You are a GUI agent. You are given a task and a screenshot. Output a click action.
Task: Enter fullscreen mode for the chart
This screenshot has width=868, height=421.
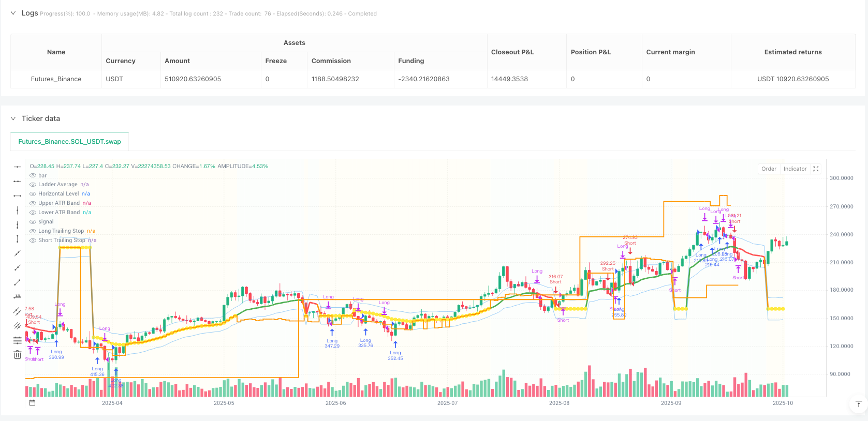[x=816, y=169]
